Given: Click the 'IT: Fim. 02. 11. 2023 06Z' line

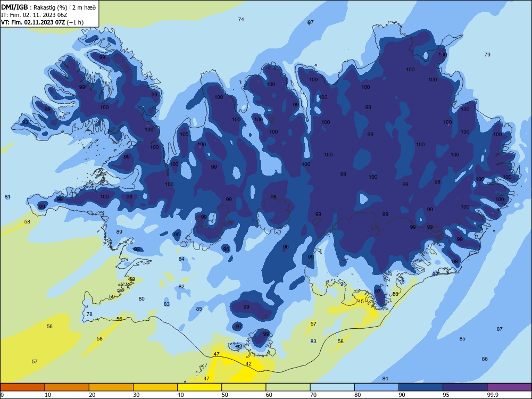Looking at the screenshot, I should tap(34, 15).
